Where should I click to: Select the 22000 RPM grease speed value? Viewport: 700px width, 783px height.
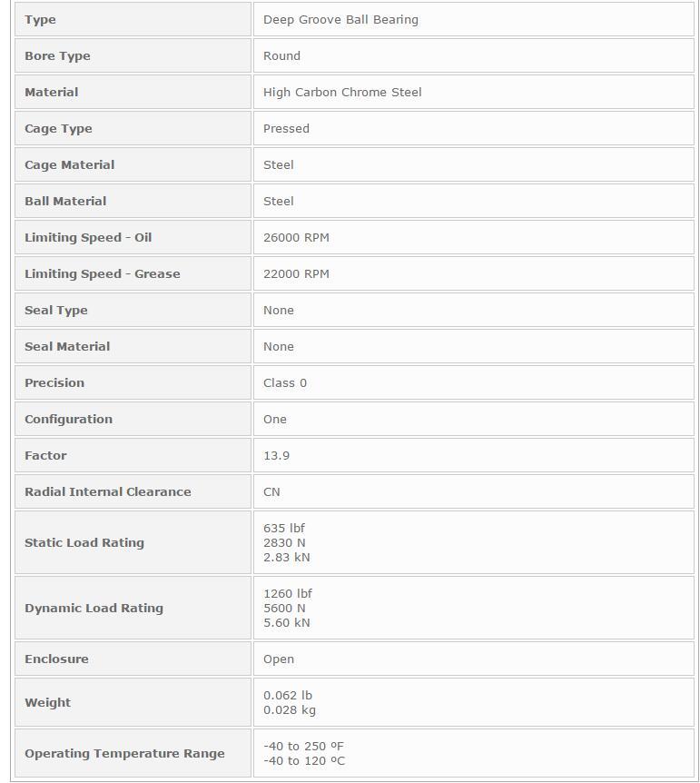point(296,273)
